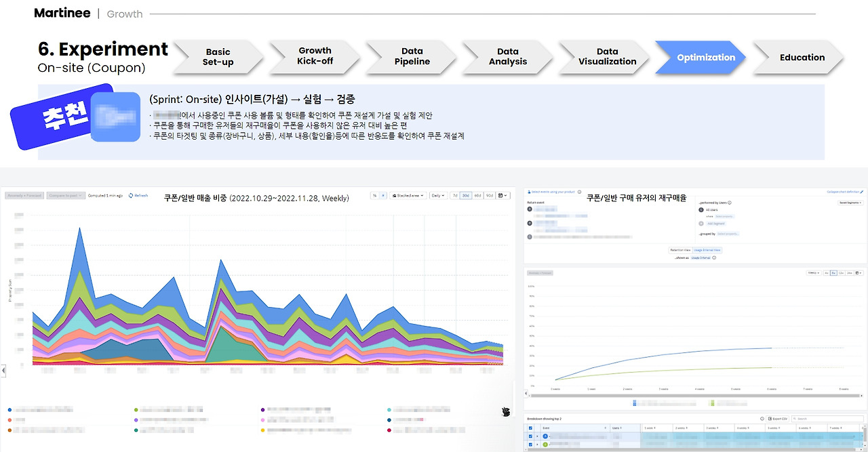Viewport: 868px width, 452px height.
Task: Switch to the 'Retention View' tab
Action: (680, 250)
